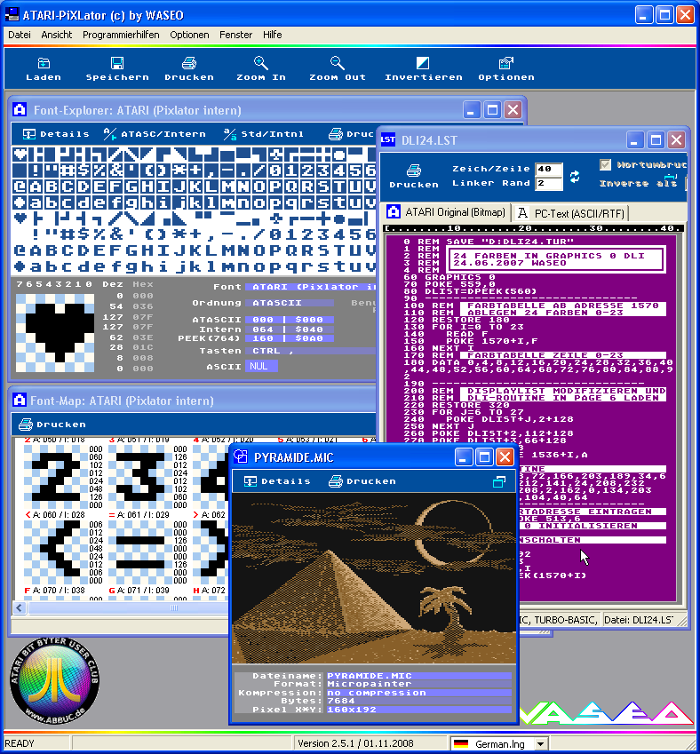Click the Font-Explorer window title icon
The width and height of the screenshot is (700, 754).
tap(20, 109)
